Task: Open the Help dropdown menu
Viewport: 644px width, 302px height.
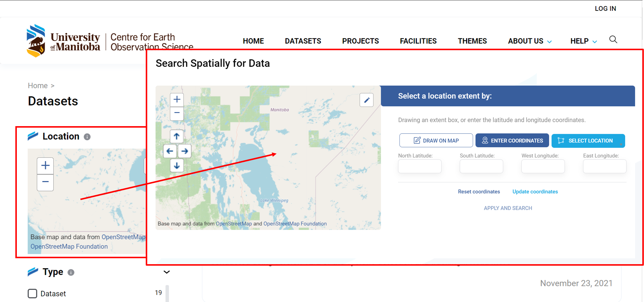Action: pyautogui.click(x=583, y=41)
